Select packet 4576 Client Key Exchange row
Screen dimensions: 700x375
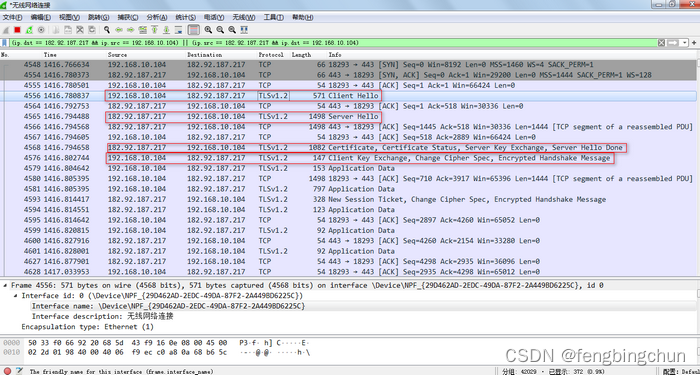coord(348,158)
